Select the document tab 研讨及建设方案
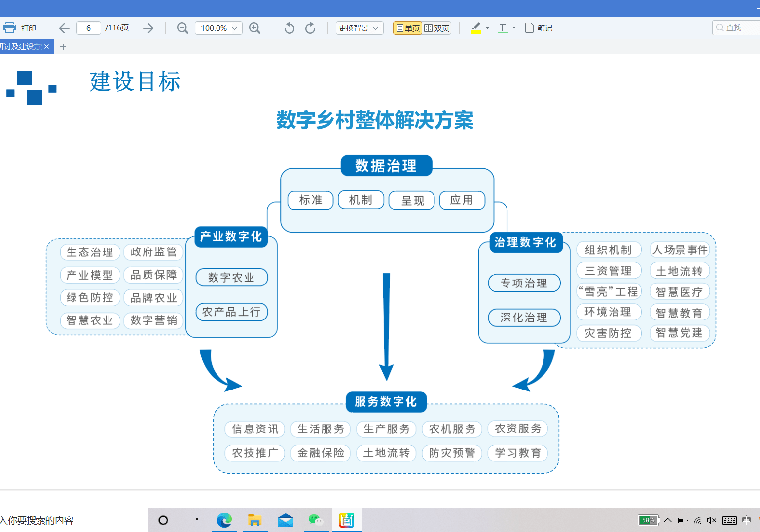Image resolution: width=760 pixels, height=532 pixels. click(21, 47)
